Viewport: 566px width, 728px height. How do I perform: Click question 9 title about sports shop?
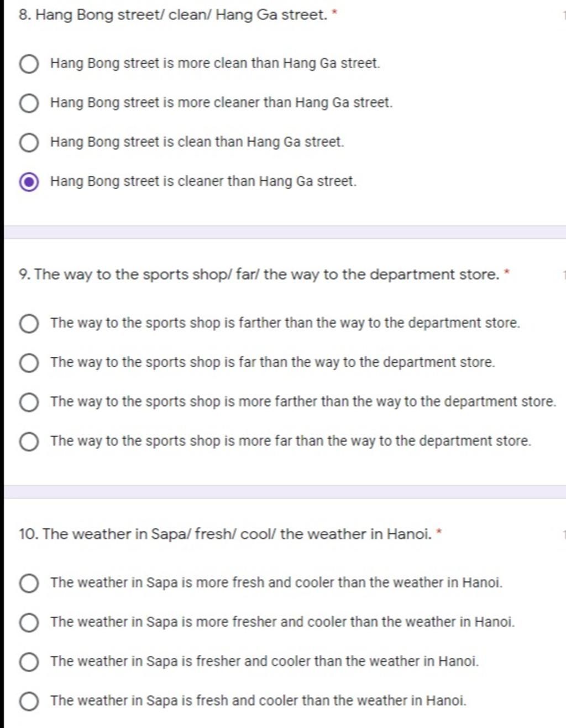tap(259, 274)
